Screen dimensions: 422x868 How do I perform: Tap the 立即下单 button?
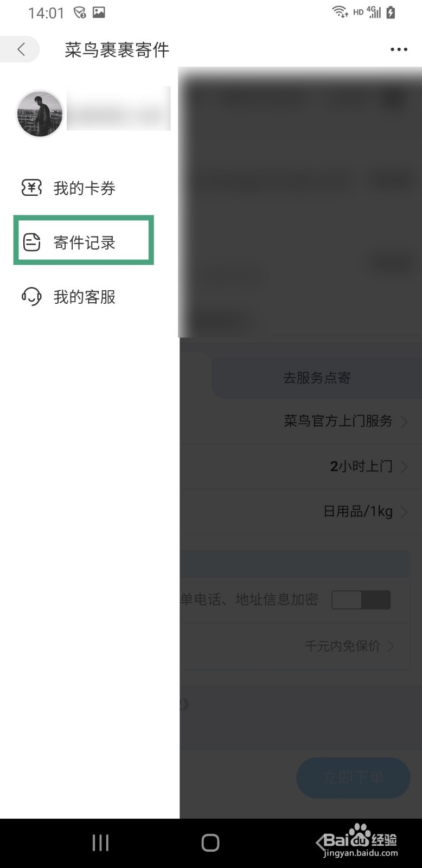point(353,777)
